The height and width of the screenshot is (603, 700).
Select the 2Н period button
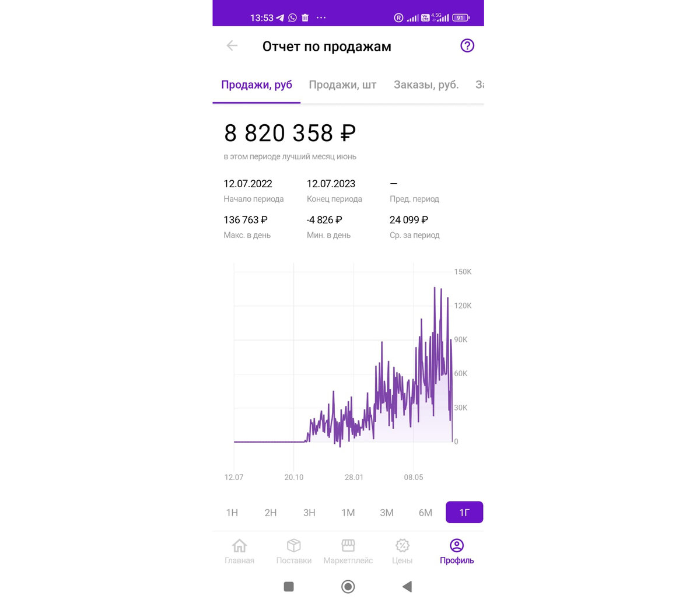coord(271,513)
